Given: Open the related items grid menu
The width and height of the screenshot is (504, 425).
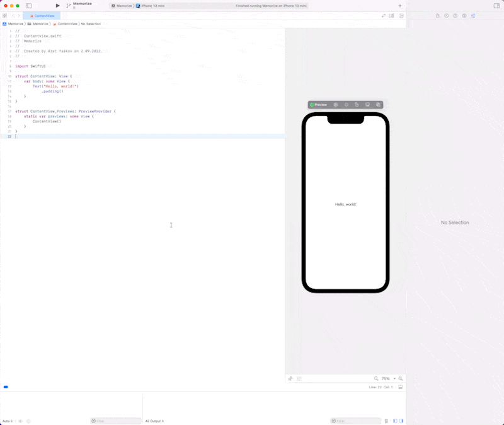Looking at the screenshot, I should point(4,16).
